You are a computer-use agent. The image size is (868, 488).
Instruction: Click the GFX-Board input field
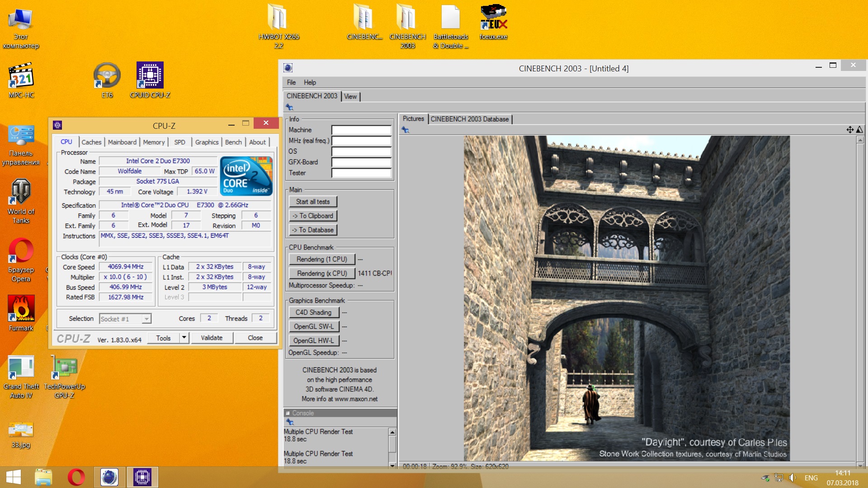pyautogui.click(x=361, y=162)
